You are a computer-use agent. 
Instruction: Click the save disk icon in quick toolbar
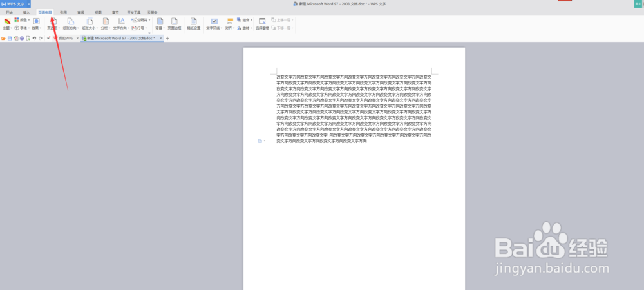10,38
